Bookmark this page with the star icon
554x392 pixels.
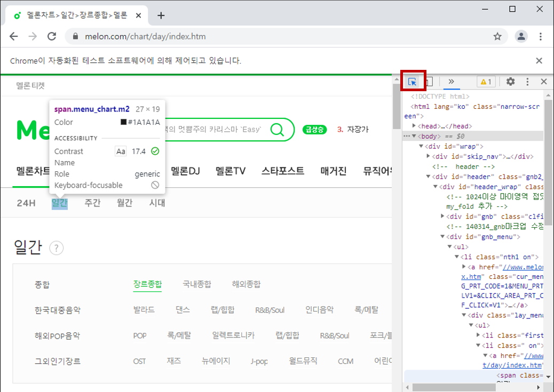[x=497, y=36]
